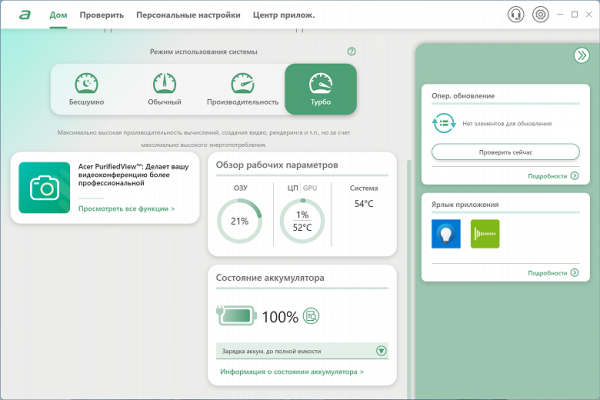Viewport: 600px width, 400px height.
Task: Switch to the Проверить tab
Action: point(102,15)
